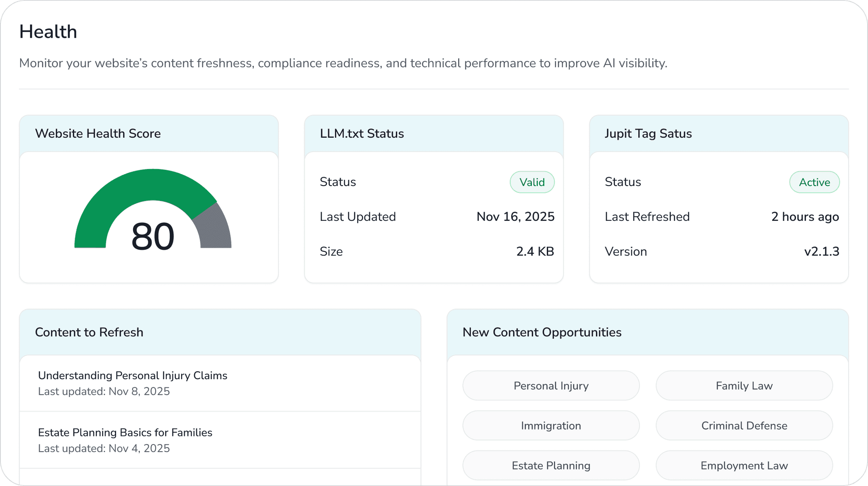Click the Website Health Score header

98,133
